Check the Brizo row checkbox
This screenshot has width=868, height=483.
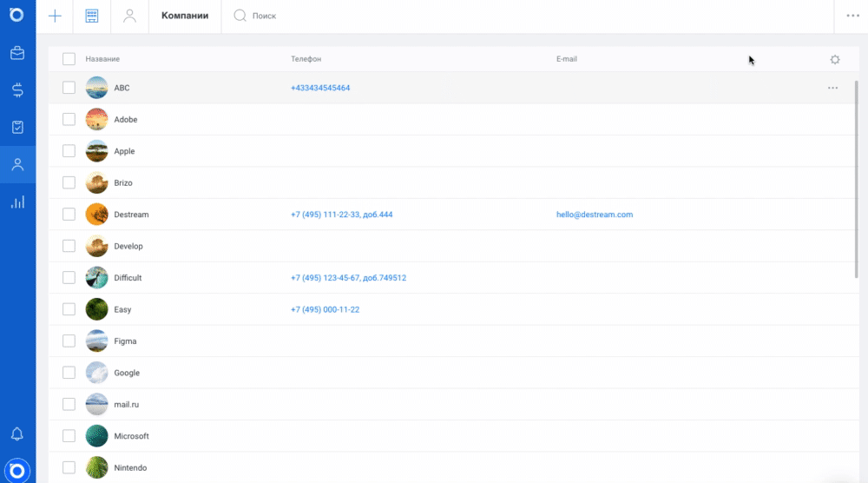click(x=69, y=182)
